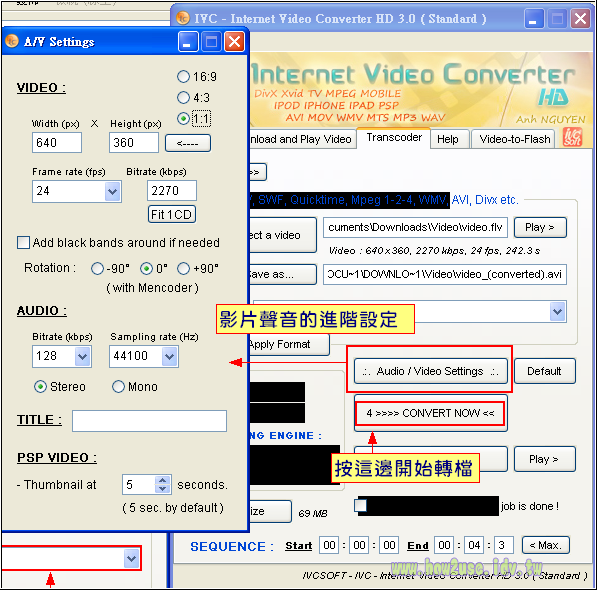Close the A/V Settings window
This screenshot has width=597, height=590.
pyautogui.click(x=235, y=41)
